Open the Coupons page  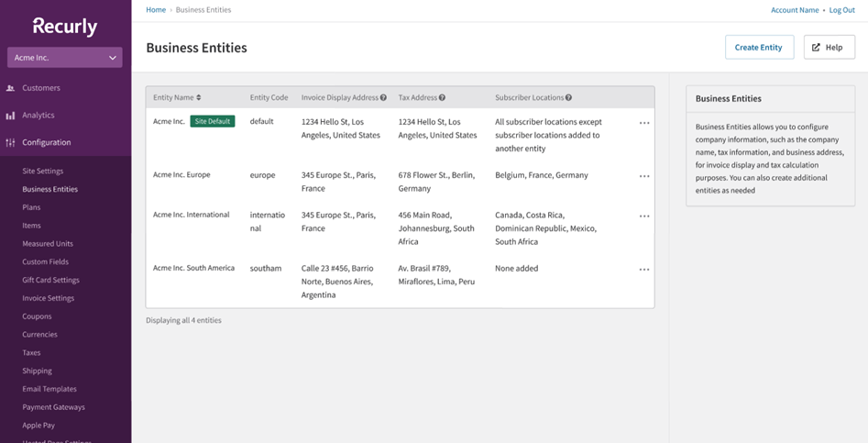coord(37,316)
